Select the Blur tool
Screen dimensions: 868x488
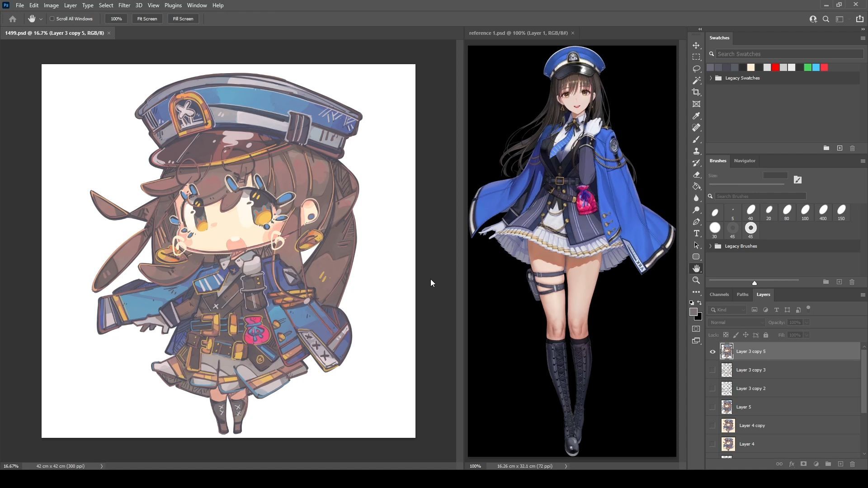696,198
